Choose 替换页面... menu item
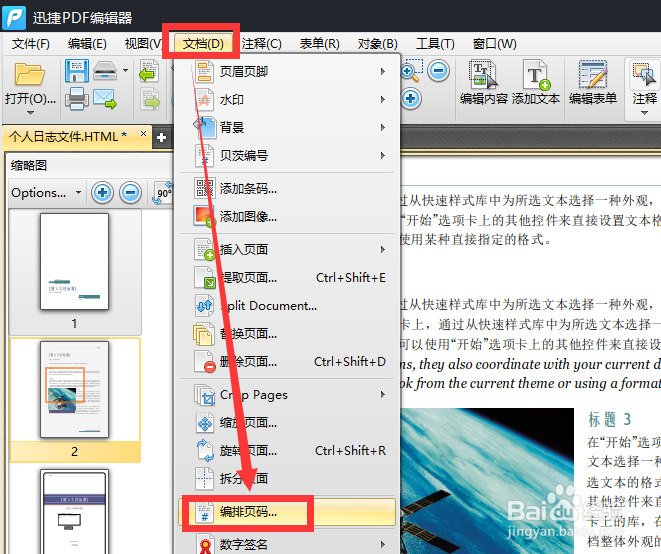Viewport: 661px width, 554px height. coord(287,333)
